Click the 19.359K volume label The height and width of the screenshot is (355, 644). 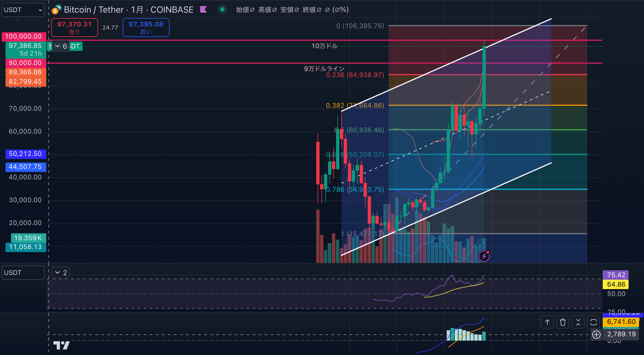point(28,238)
